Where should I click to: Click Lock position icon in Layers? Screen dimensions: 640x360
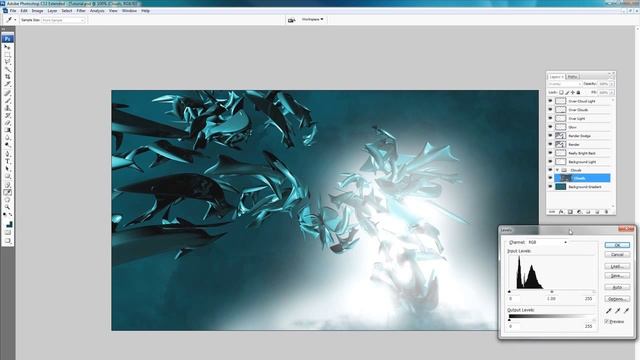coord(573,93)
